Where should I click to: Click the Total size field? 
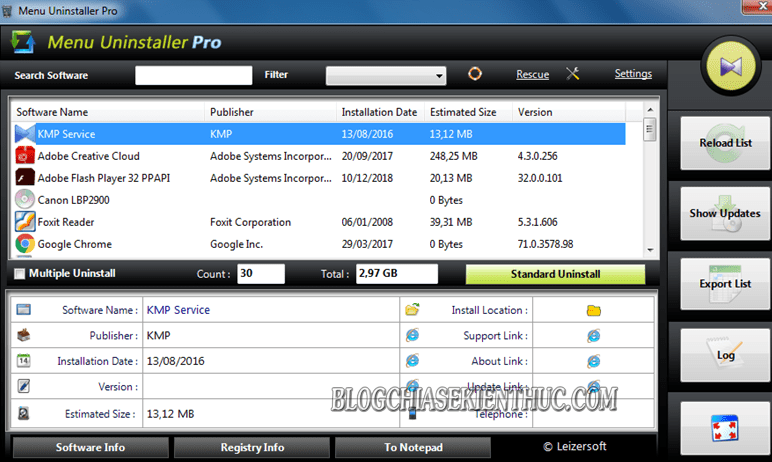coord(397,274)
